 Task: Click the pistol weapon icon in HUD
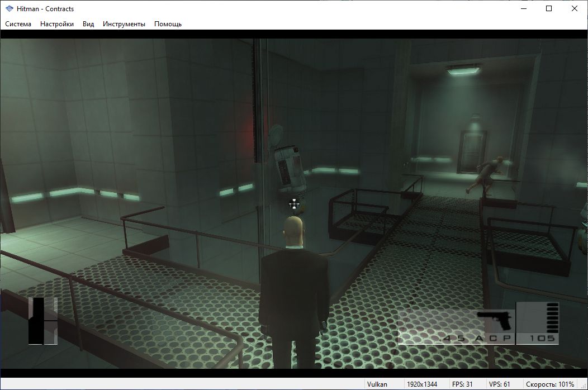494,321
